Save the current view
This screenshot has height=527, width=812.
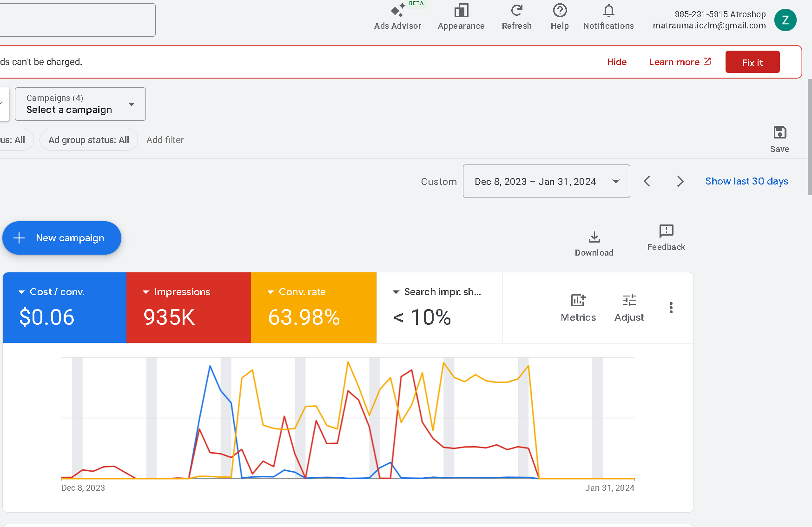click(779, 139)
